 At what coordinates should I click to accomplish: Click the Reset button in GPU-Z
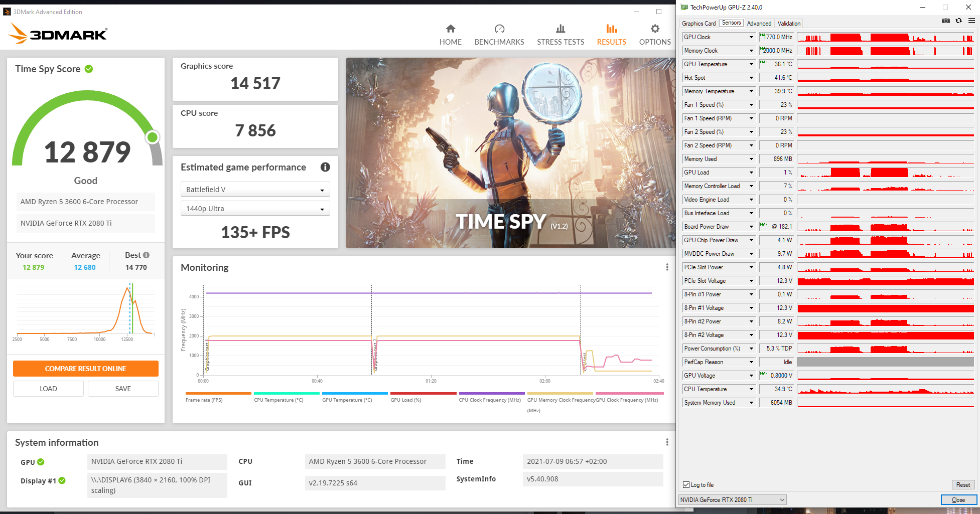pyautogui.click(x=963, y=484)
